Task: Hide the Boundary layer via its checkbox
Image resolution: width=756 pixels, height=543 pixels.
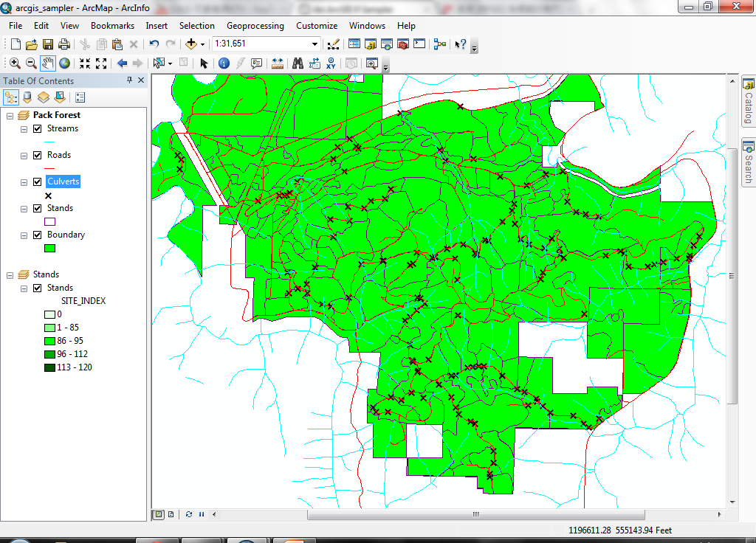Action: click(37, 235)
